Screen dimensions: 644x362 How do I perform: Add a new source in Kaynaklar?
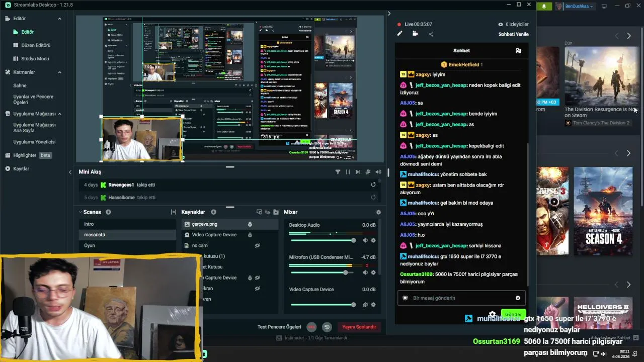coord(213,212)
